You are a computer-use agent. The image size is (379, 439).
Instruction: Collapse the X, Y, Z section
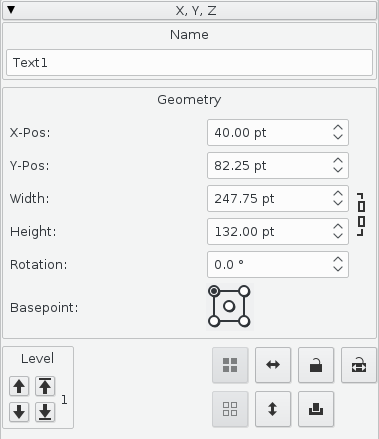pyautogui.click(x=11, y=10)
